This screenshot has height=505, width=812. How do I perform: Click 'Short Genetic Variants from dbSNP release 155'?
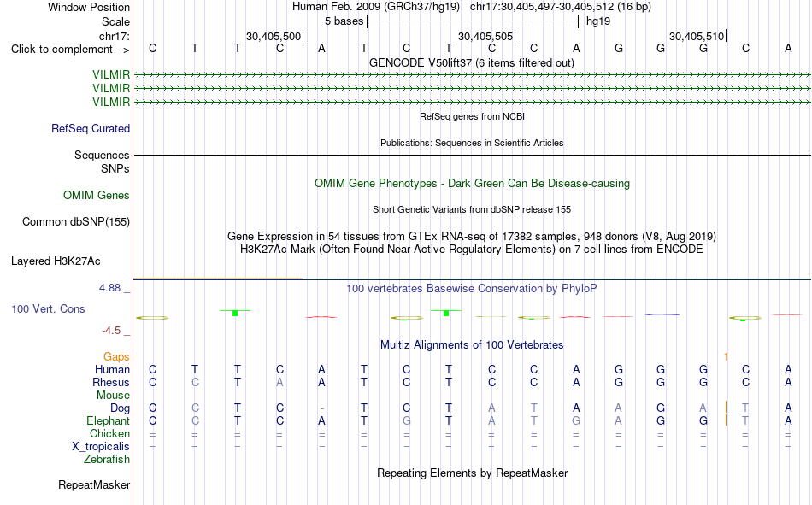click(472, 209)
